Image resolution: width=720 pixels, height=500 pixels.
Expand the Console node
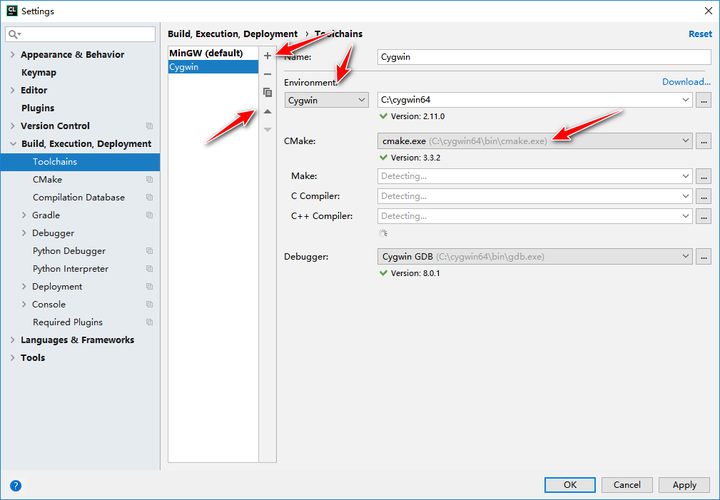24,304
